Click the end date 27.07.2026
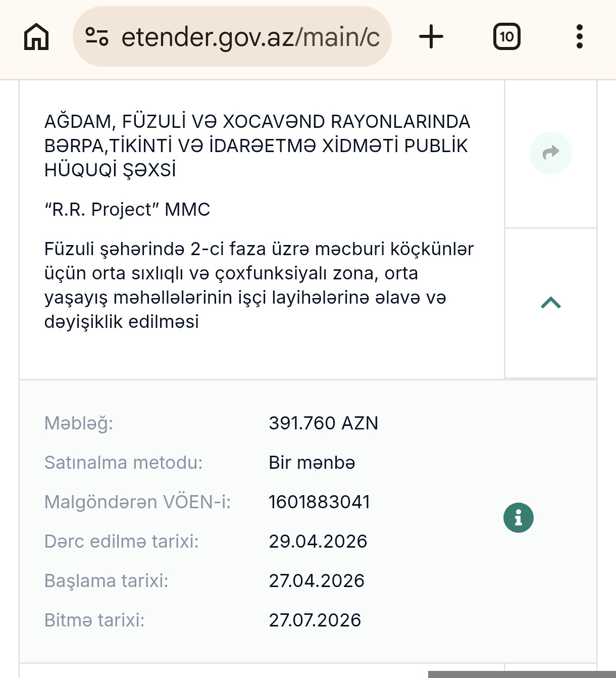This screenshot has height=678, width=616. 315,620
